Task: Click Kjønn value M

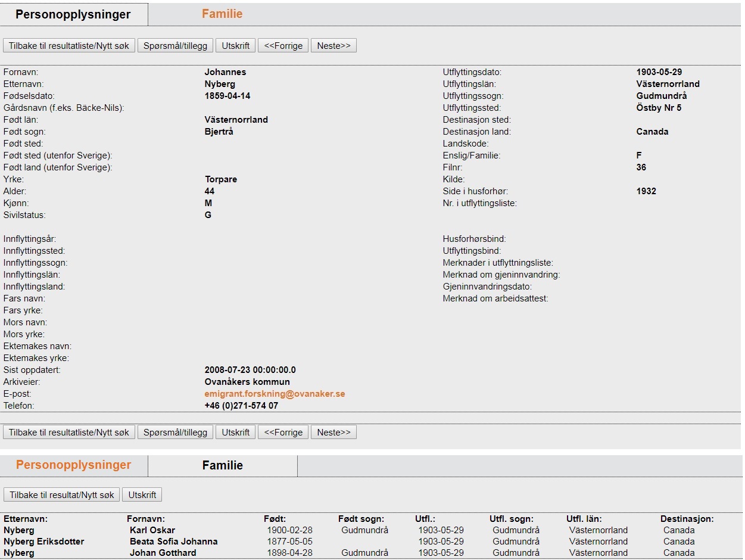Action: pos(208,203)
